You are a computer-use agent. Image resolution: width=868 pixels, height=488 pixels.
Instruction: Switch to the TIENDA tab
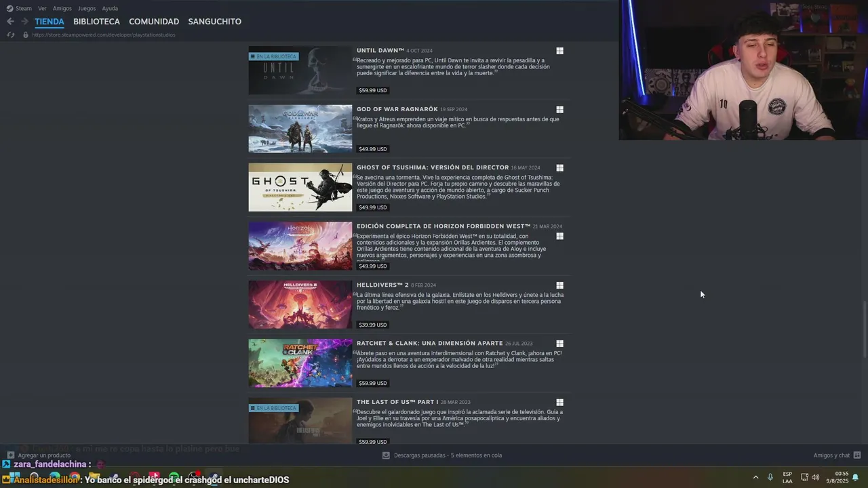point(50,22)
